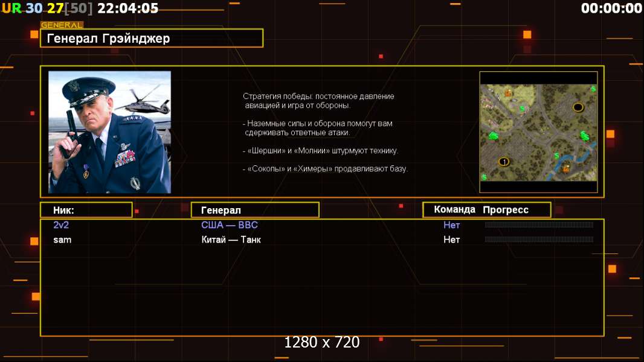This screenshot has width=644, height=362.
Task: Click the dollar supply icon beside the river
Action: [x=556, y=156]
